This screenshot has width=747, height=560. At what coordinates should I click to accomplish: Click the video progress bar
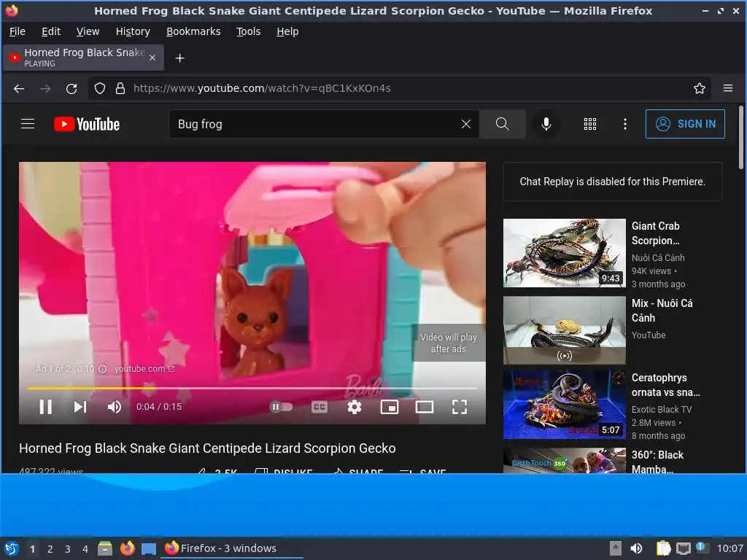pos(252,388)
